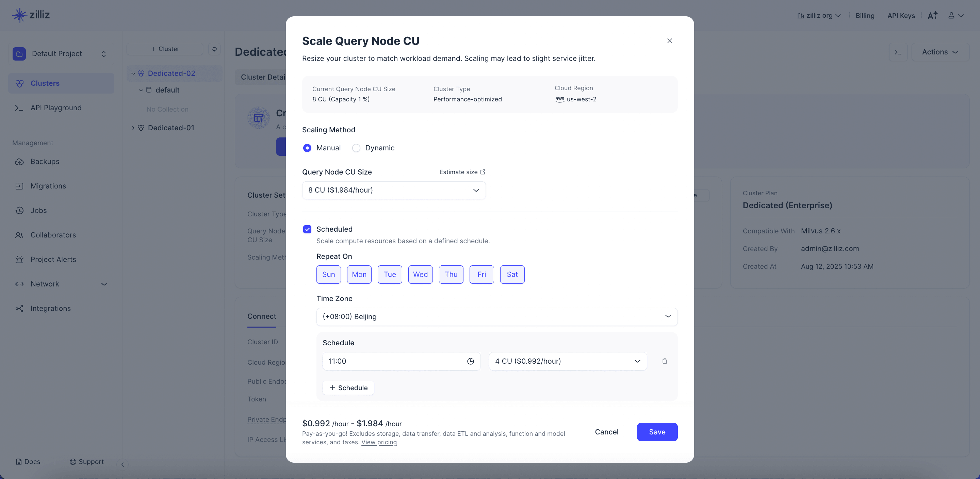
Task: Toggle Sat repeat day
Action: 512,274
